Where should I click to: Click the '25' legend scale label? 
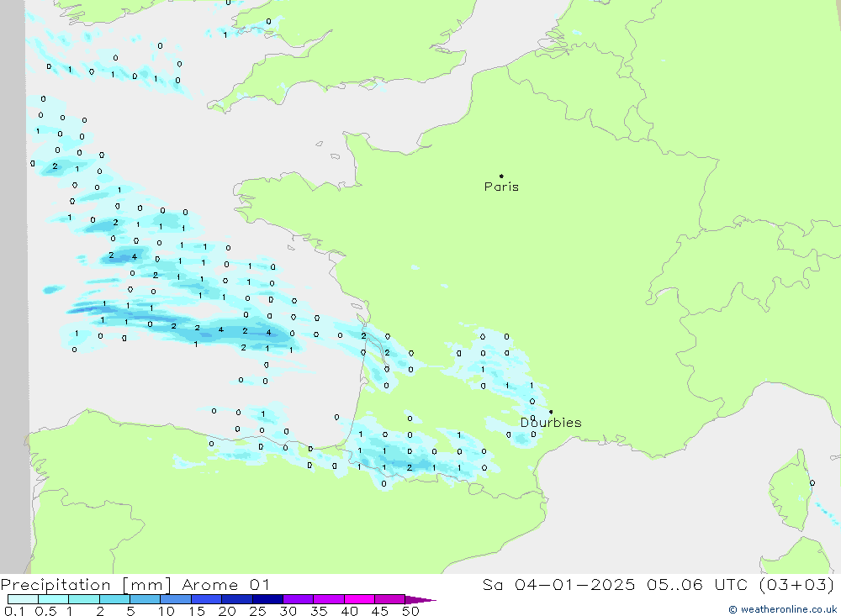point(258,611)
